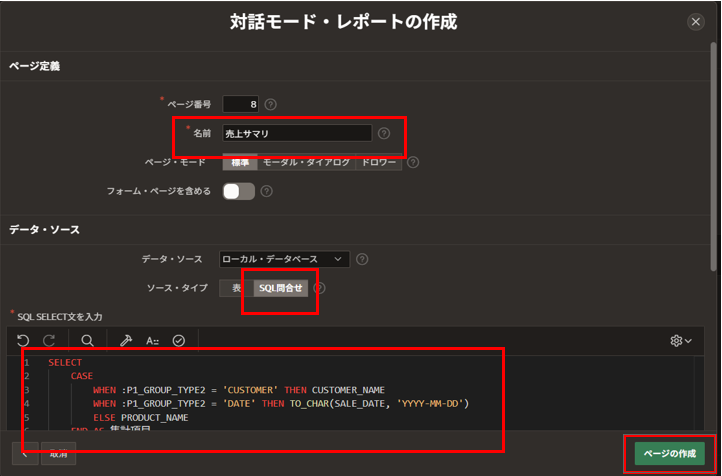
Task: Select 標準 page mode
Action: (240, 162)
